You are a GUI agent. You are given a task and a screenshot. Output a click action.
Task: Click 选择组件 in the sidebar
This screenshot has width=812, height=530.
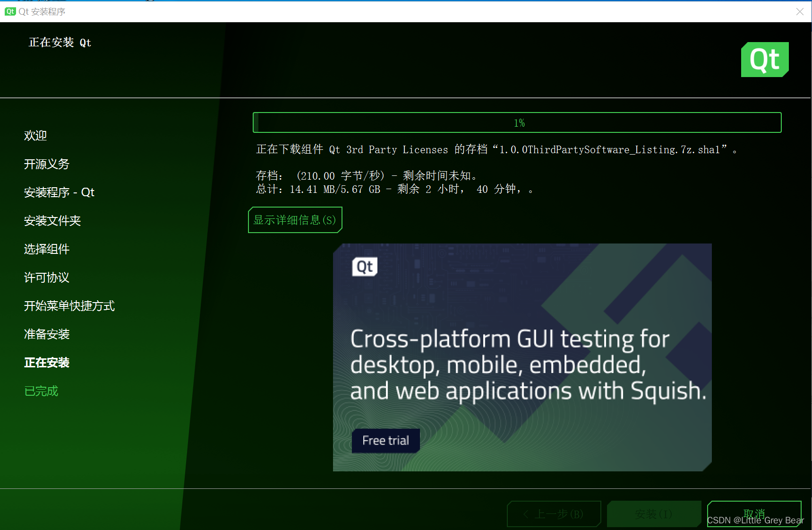point(47,249)
